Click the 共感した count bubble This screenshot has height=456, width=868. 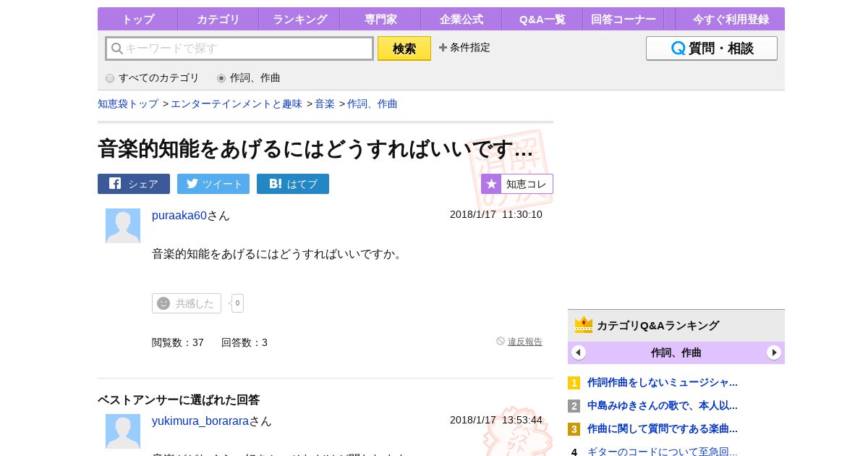click(237, 303)
